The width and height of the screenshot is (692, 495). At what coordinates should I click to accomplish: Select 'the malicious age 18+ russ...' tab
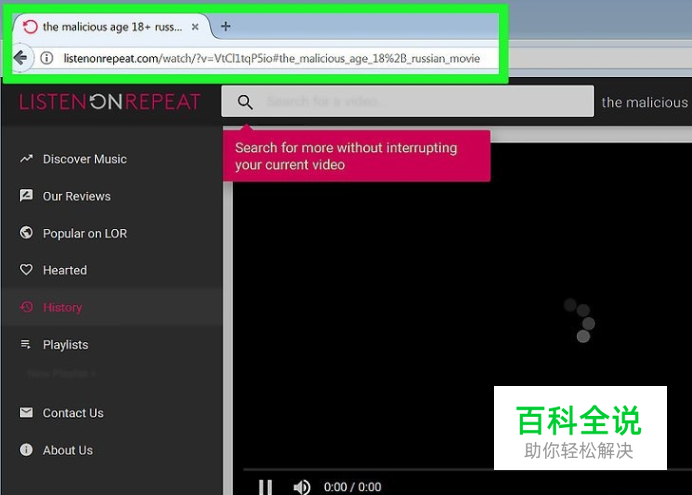click(x=112, y=27)
